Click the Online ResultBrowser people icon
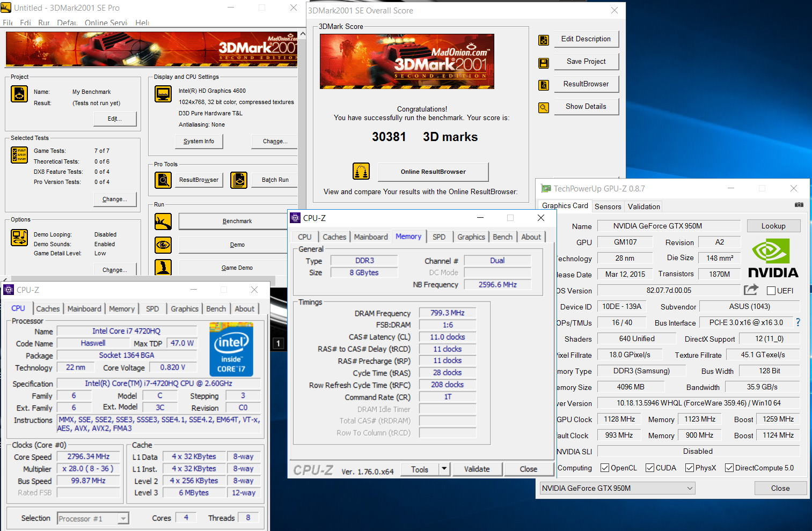The width and height of the screenshot is (812, 531). pyautogui.click(x=361, y=171)
